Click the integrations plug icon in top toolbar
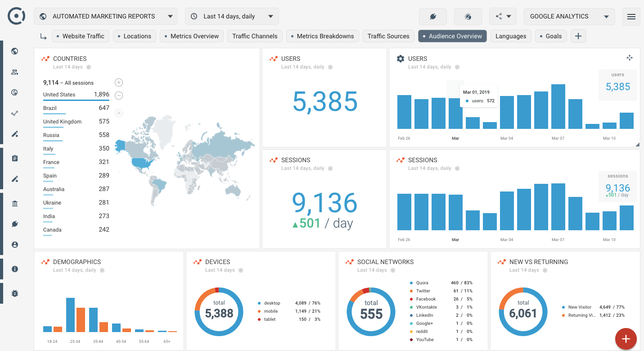 coord(432,16)
